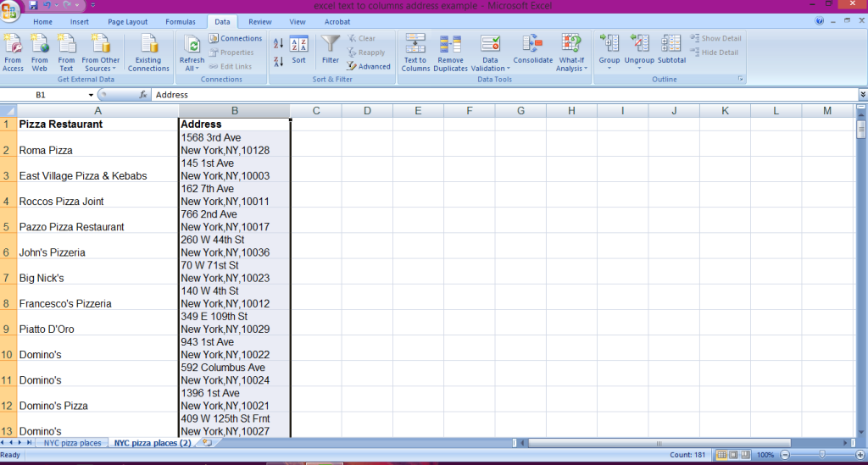Click the From Access icon

point(13,53)
